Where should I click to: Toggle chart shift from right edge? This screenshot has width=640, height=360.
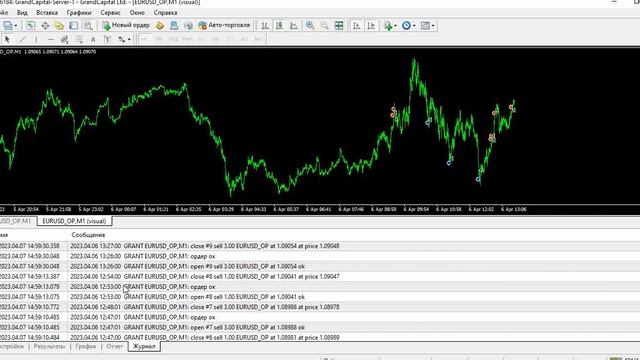tap(356, 25)
